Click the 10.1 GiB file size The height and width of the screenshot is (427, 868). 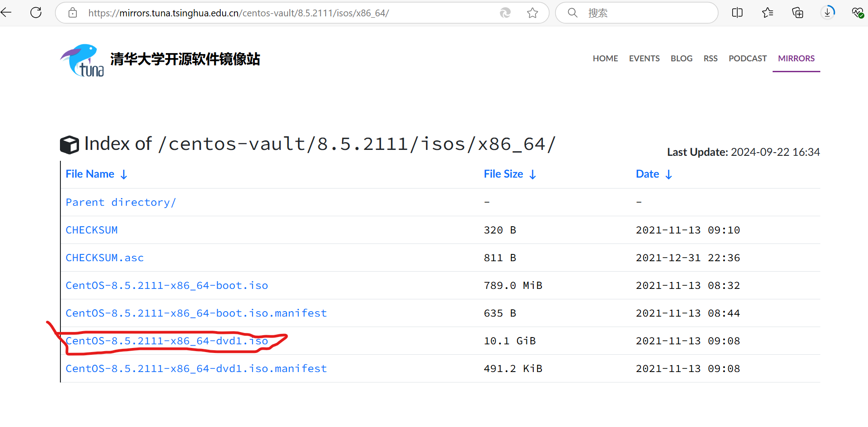click(x=510, y=341)
